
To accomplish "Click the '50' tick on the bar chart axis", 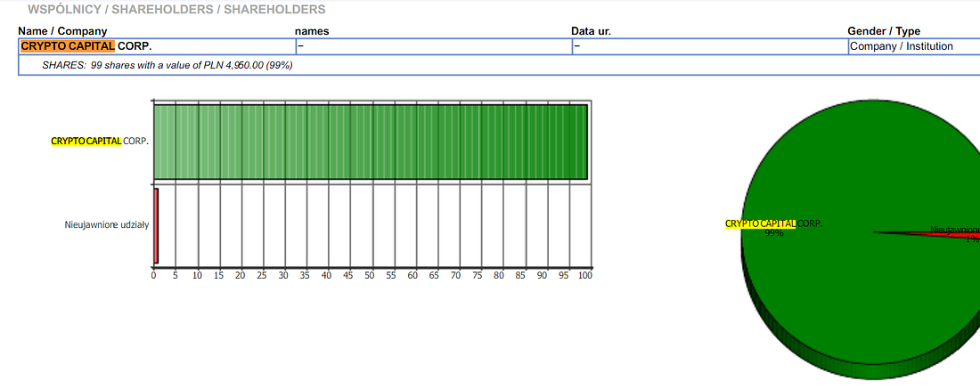I will [371, 275].
